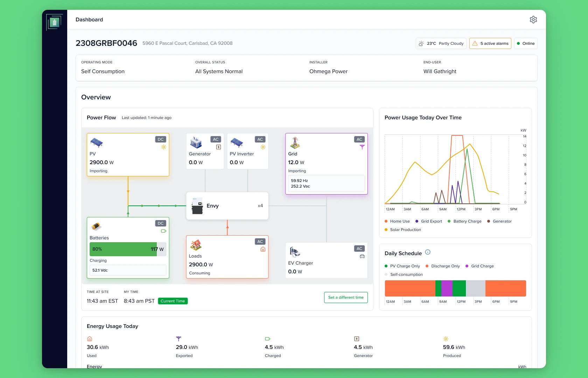Click Last updated: 1 minute ago text
This screenshot has width=588, height=378.
147,118
